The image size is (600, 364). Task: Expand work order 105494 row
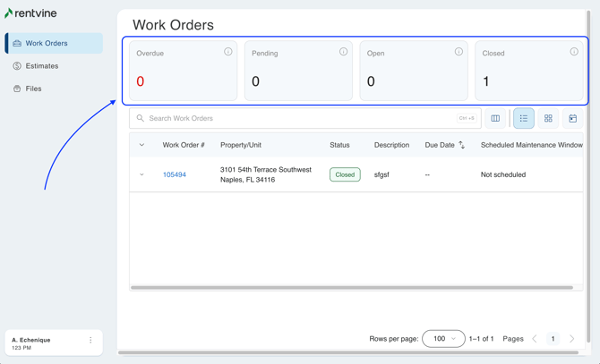(141, 174)
